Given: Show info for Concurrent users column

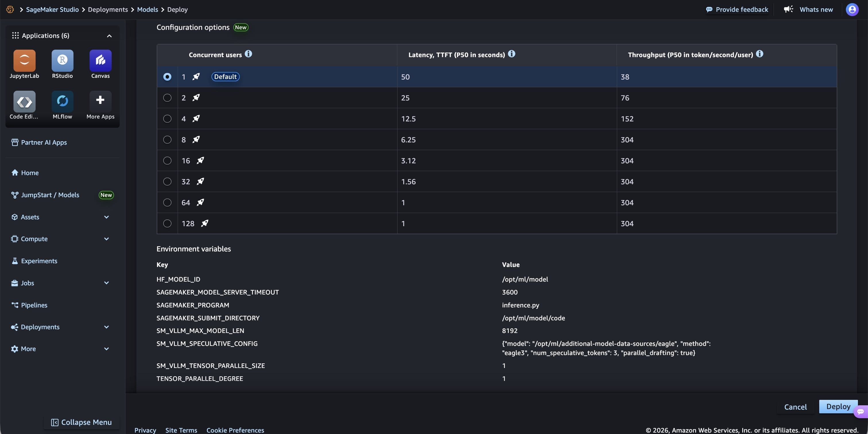Looking at the screenshot, I should tap(248, 54).
